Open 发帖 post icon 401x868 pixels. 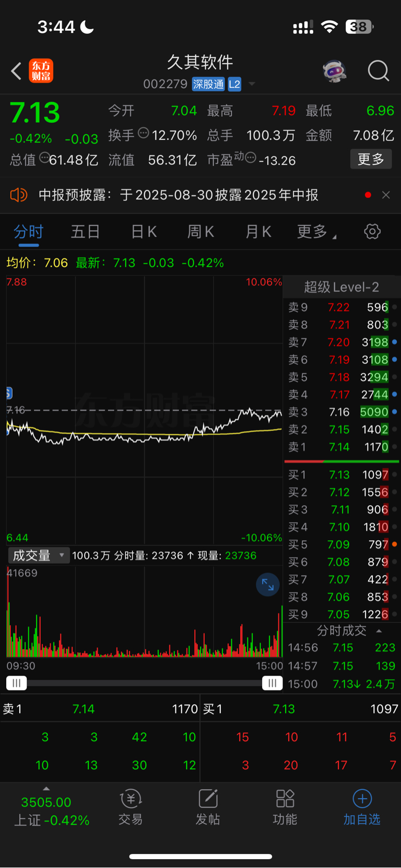[208, 807]
